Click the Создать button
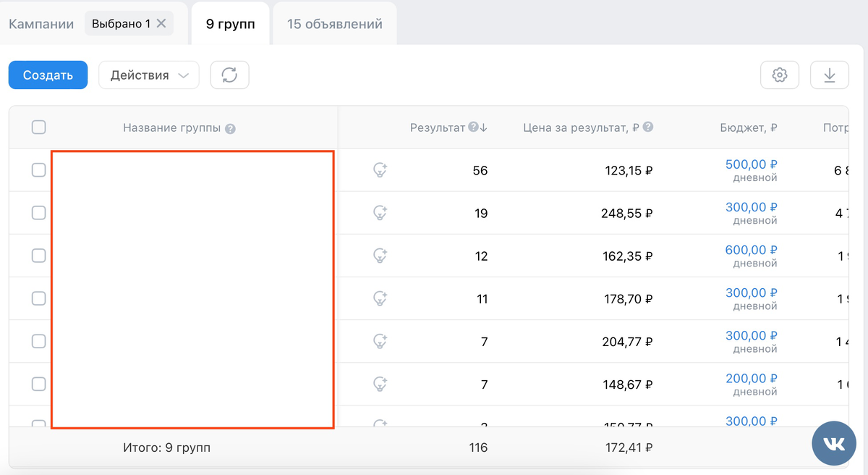The height and width of the screenshot is (475, 868). click(x=48, y=75)
